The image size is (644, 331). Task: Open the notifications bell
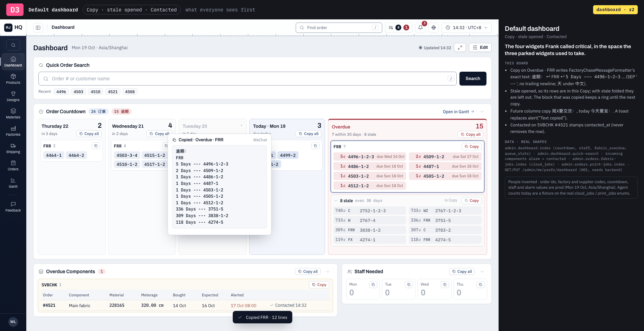pyautogui.click(x=420, y=28)
